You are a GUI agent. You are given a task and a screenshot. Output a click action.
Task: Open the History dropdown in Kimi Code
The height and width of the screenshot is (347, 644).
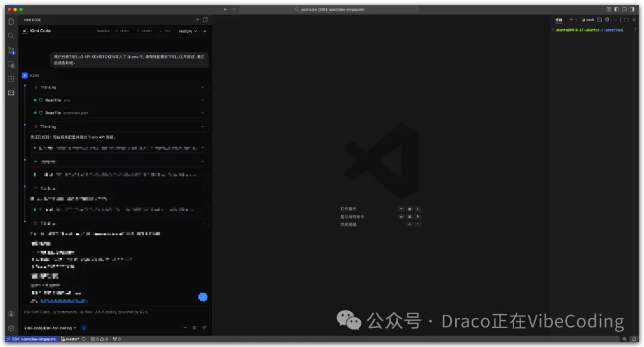187,31
